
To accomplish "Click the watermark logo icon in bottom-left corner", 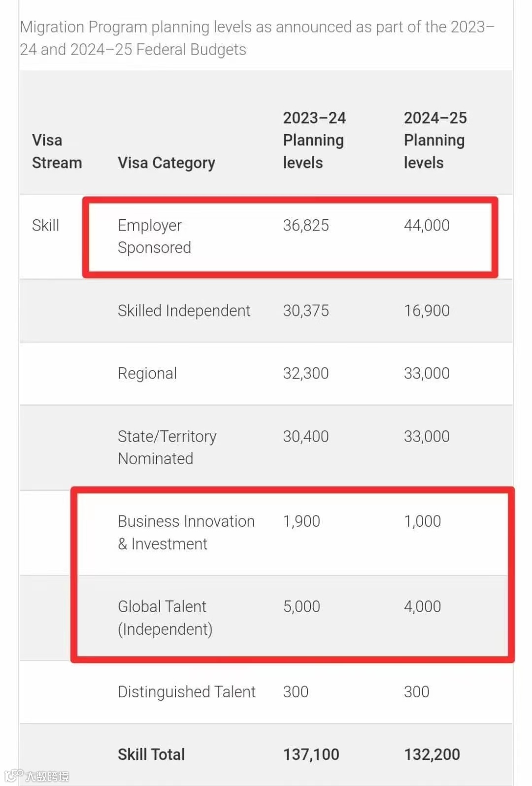I will click(14, 775).
